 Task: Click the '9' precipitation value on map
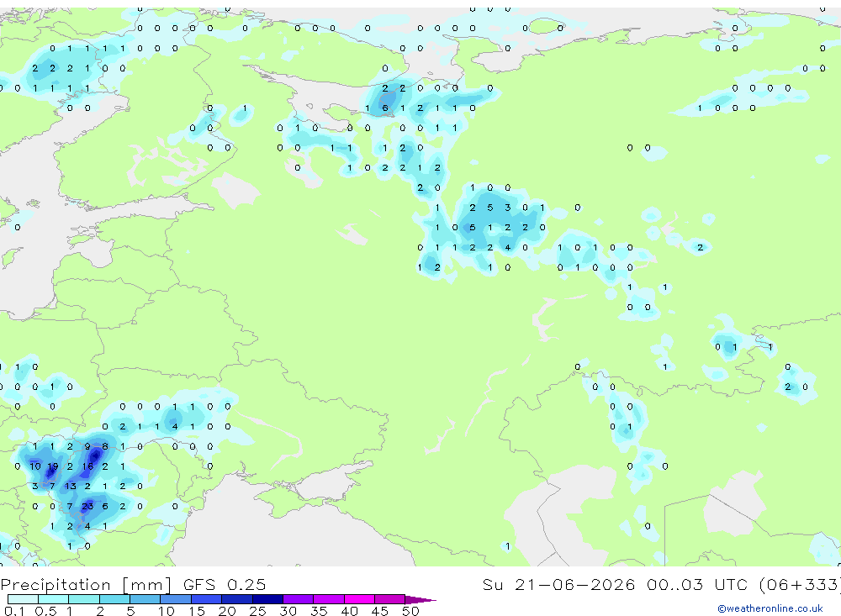87,446
